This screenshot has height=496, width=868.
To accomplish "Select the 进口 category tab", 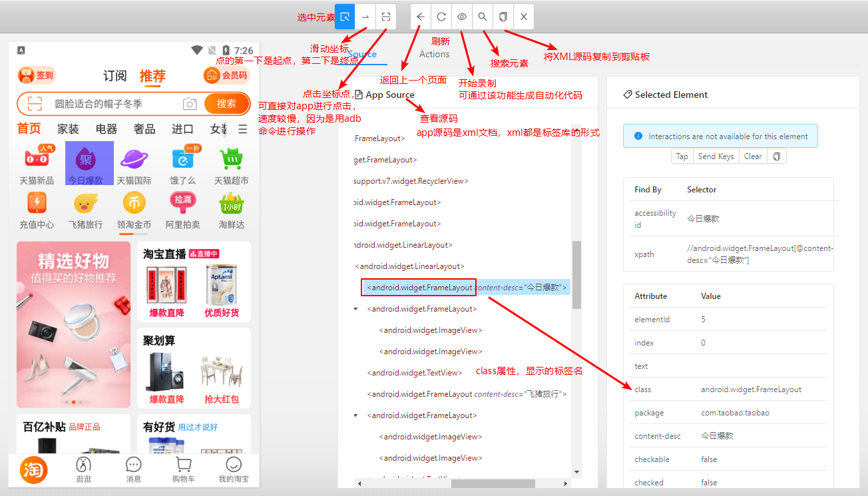I will pyautogui.click(x=182, y=129).
